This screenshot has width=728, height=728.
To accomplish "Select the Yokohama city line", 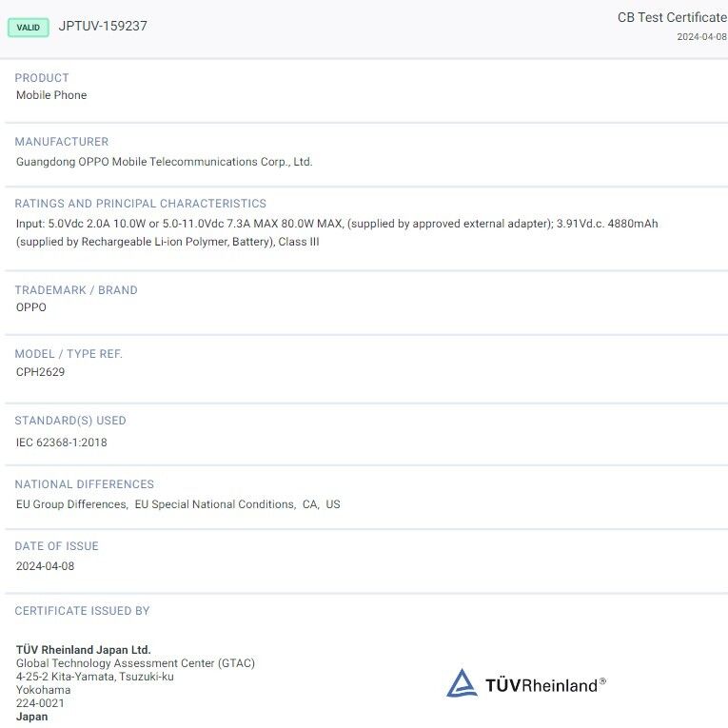I will (x=43, y=690).
